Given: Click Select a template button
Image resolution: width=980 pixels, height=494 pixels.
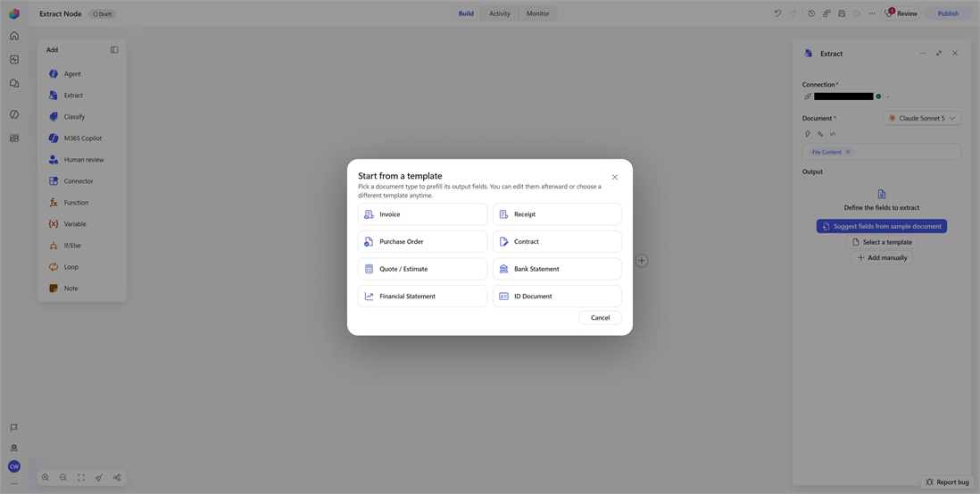Looking at the screenshot, I should pyautogui.click(x=881, y=242).
